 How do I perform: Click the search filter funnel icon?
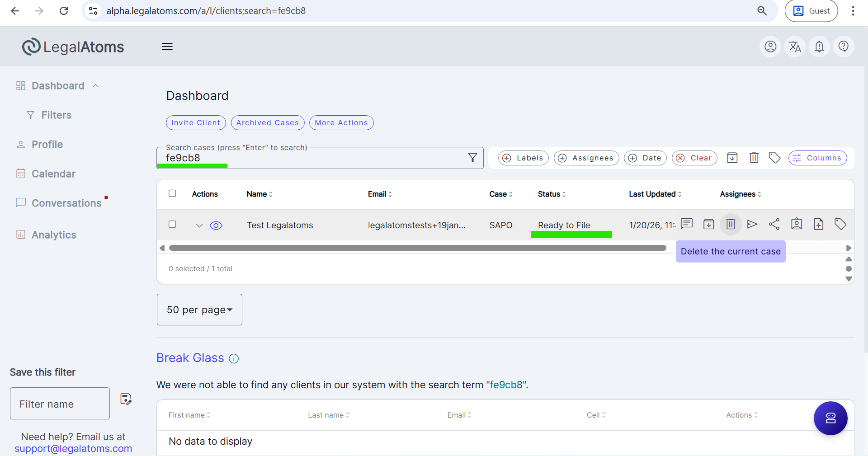472,158
